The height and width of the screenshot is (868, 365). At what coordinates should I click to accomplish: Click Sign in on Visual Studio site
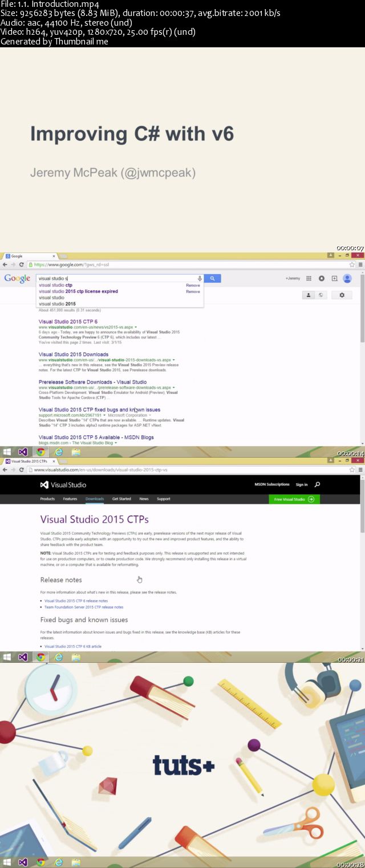(302, 484)
